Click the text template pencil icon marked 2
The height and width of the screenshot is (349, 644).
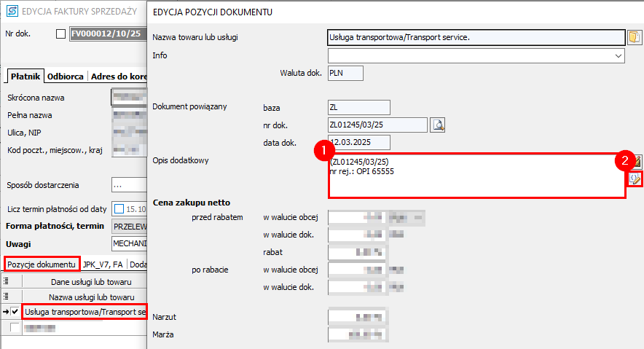click(635, 179)
